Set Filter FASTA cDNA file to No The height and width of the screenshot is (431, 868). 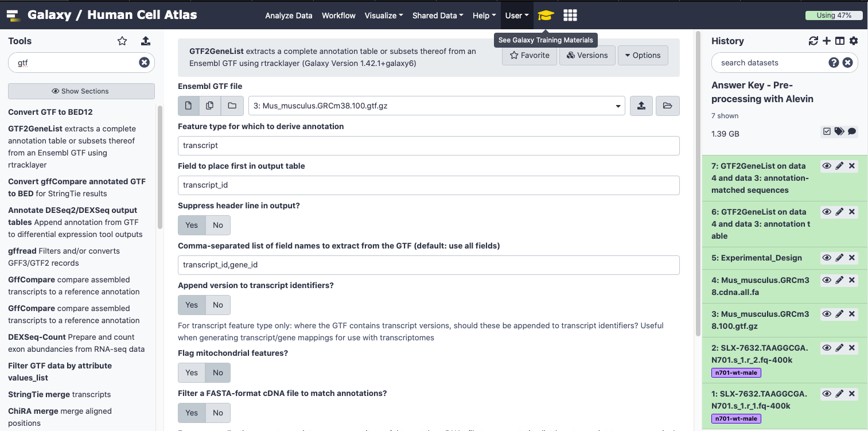point(218,413)
